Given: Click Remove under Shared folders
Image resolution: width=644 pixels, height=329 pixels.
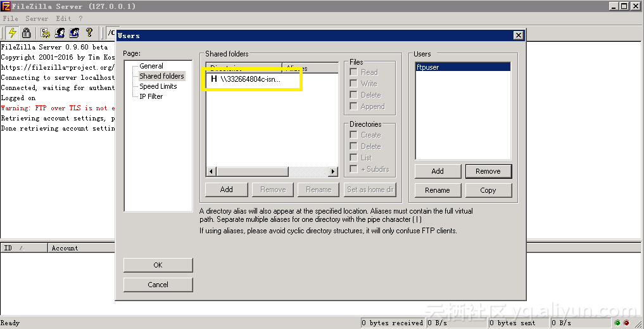Looking at the screenshot, I should coord(273,190).
